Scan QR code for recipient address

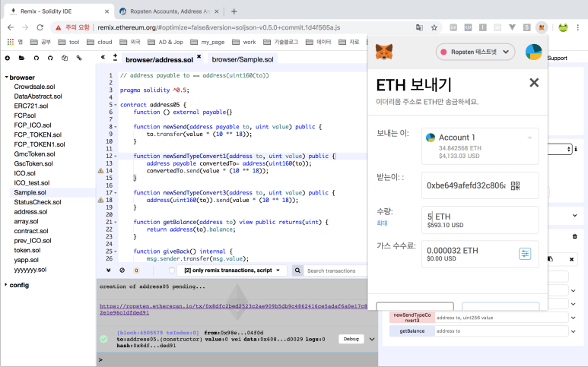[x=516, y=185]
